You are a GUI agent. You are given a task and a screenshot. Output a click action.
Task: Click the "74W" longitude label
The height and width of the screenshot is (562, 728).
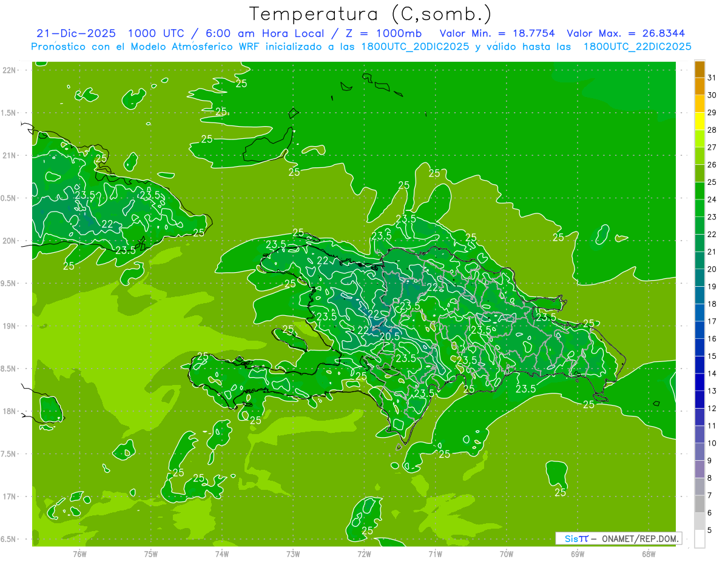tap(222, 554)
